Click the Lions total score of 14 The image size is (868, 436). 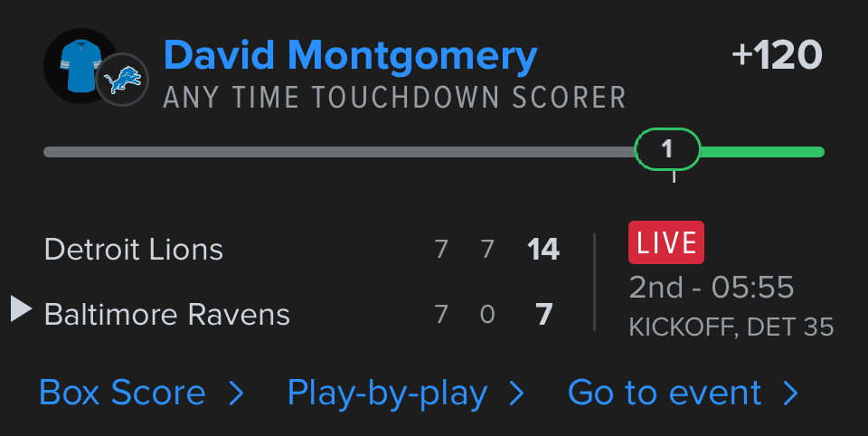pos(543,249)
